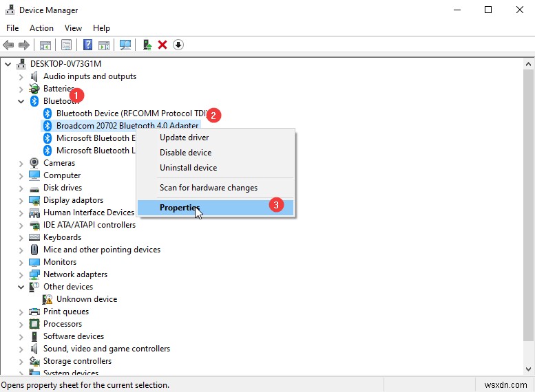The height and width of the screenshot is (392, 535).
Task: Click the Scan for hardware changes monitor icon
Action: [x=125, y=45]
